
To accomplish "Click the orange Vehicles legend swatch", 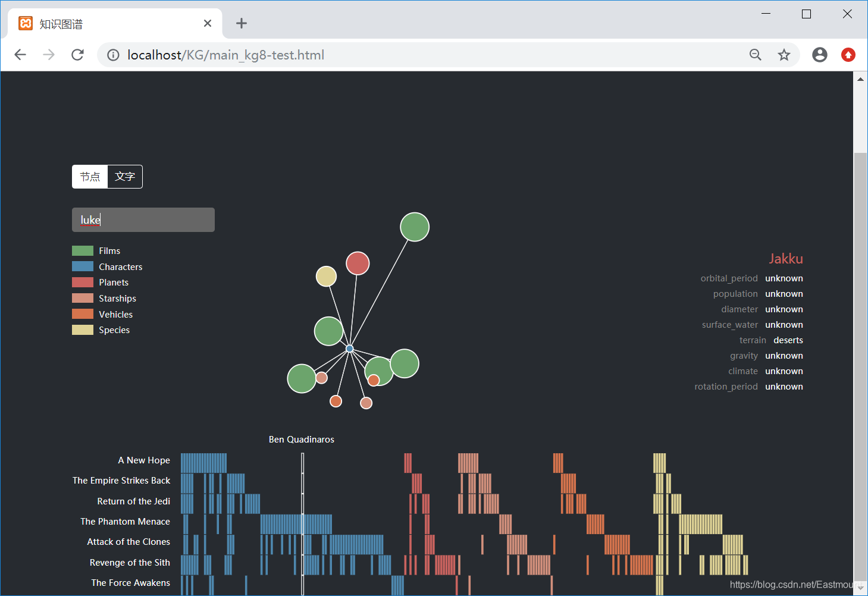I will (x=83, y=314).
